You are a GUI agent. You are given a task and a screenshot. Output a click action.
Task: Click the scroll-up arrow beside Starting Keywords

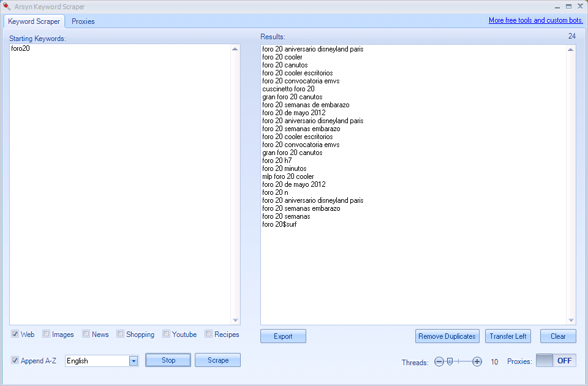pos(235,47)
